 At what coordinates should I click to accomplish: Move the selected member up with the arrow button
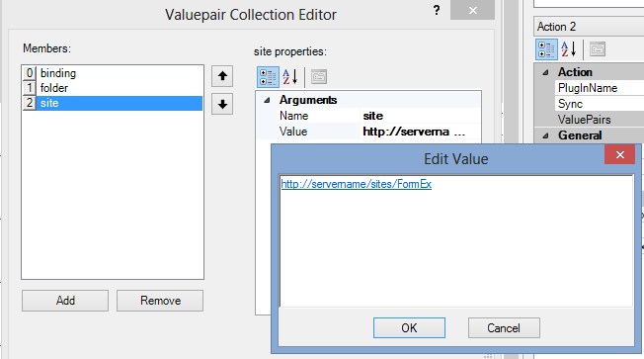pyautogui.click(x=222, y=76)
